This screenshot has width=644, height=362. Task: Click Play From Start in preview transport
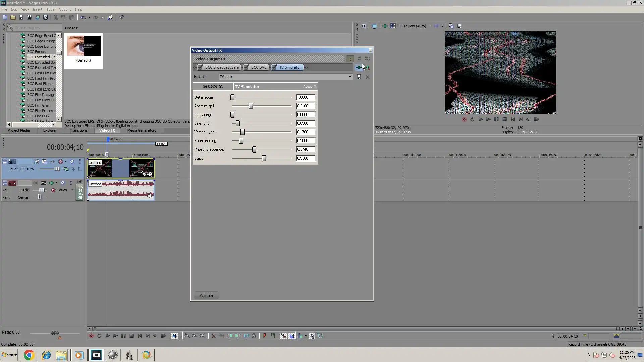click(480, 119)
